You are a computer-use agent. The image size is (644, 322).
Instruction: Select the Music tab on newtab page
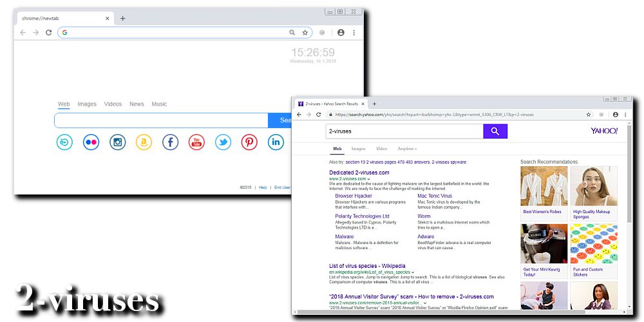159,104
